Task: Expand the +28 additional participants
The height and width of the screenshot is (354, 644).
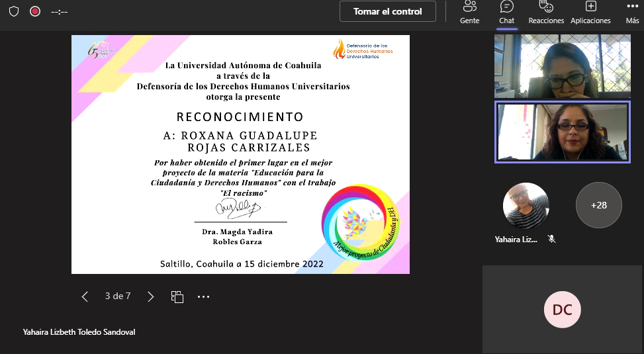Action: click(x=598, y=205)
